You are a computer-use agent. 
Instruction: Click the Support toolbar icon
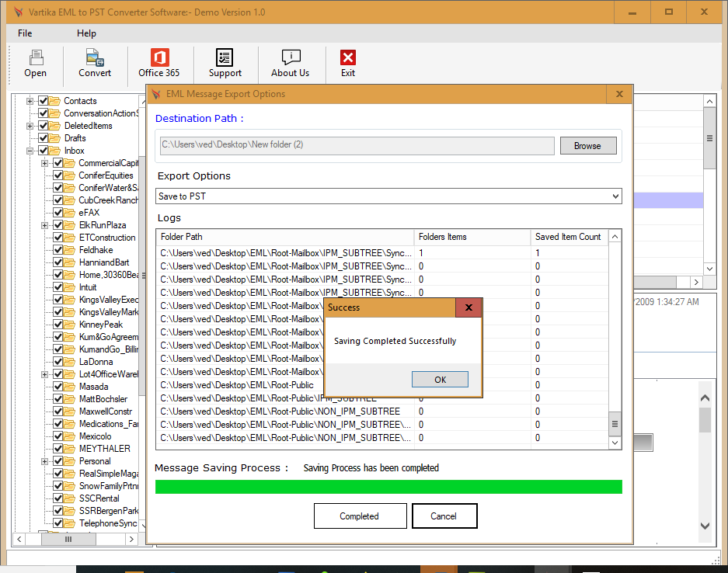[225, 58]
